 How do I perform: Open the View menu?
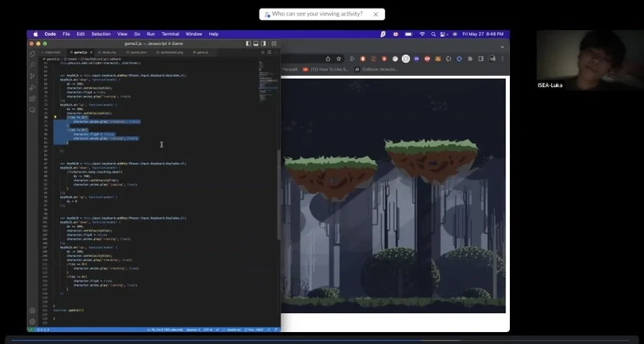click(x=122, y=34)
